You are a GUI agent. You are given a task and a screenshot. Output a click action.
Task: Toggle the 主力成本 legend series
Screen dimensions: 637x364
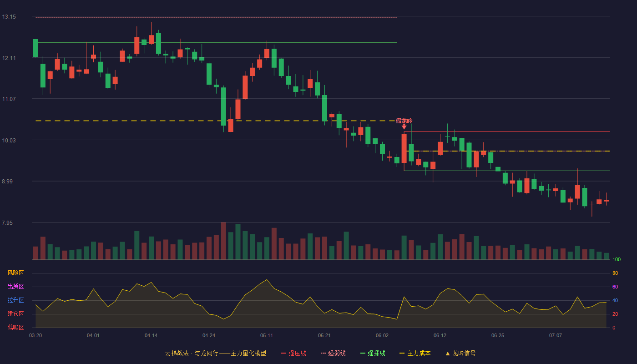click(x=415, y=353)
